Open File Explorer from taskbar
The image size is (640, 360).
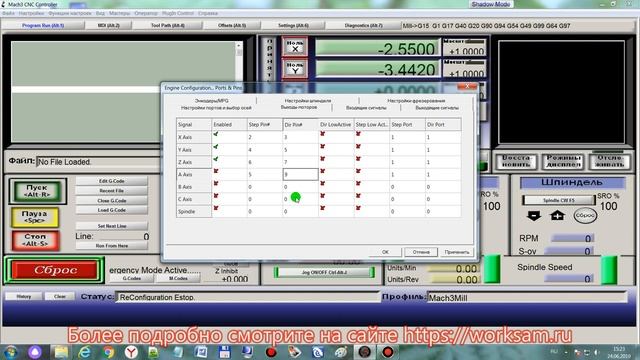(61, 352)
